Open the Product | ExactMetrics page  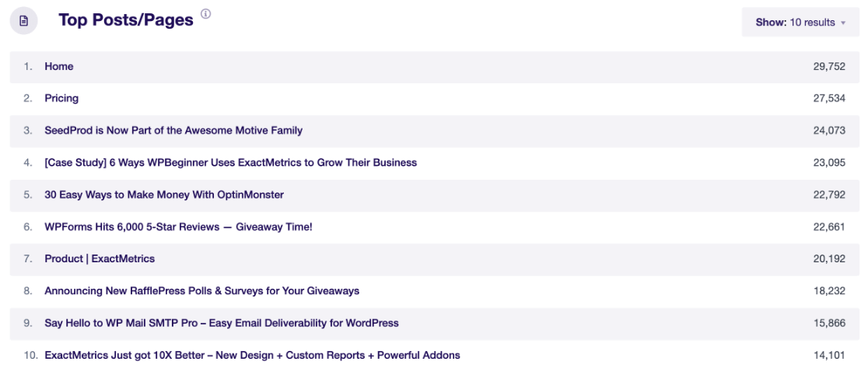tap(100, 258)
